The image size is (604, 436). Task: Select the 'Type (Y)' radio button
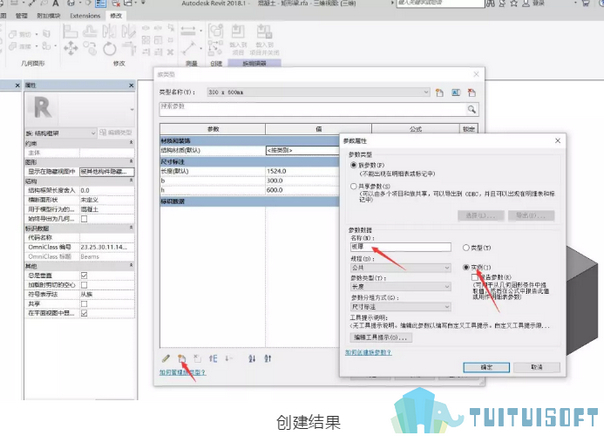click(466, 248)
